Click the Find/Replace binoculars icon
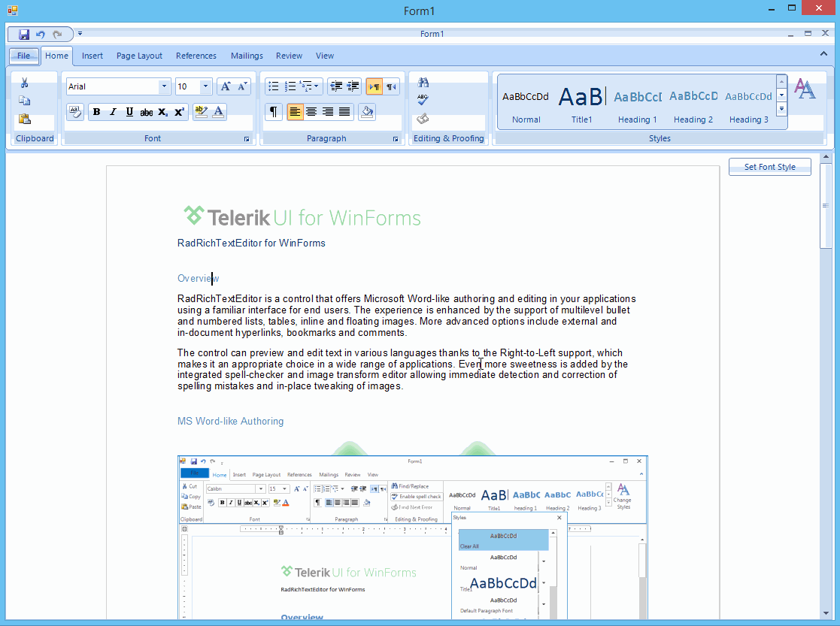This screenshot has width=840, height=626. pyautogui.click(x=423, y=83)
